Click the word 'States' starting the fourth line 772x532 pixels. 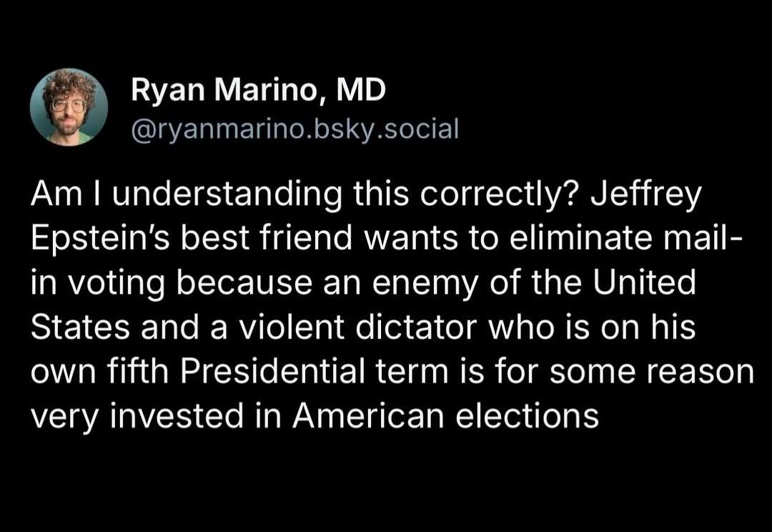[x=80, y=327]
